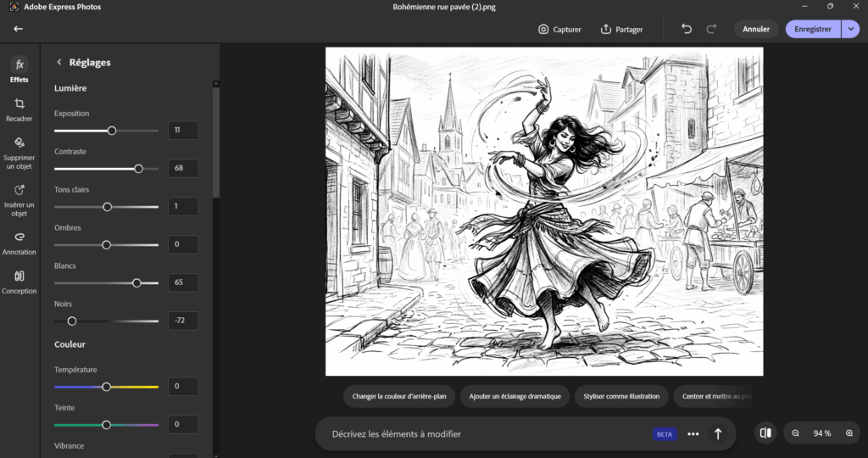Choose Insérer un objet tool
Screen dimensions: 868x458
(x=19, y=200)
